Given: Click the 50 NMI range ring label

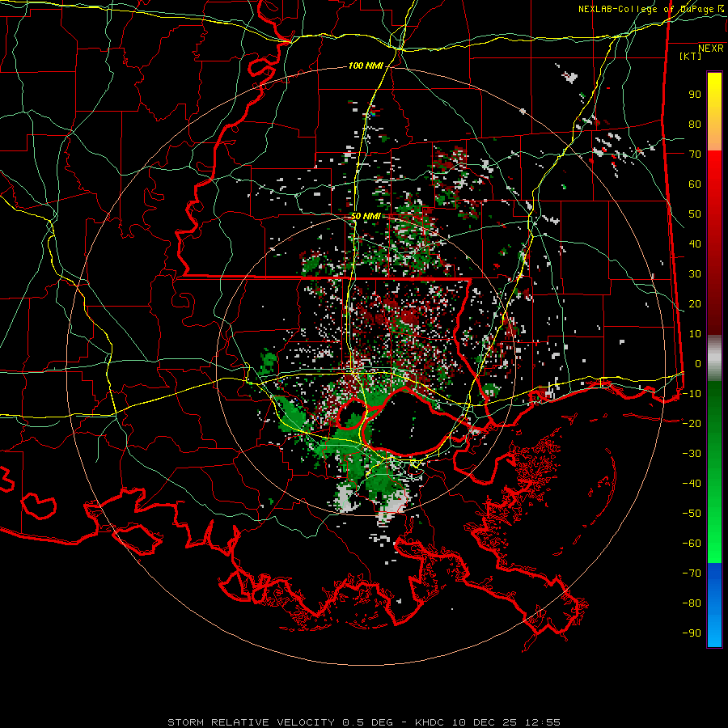Looking at the screenshot, I should [x=366, y=216].
